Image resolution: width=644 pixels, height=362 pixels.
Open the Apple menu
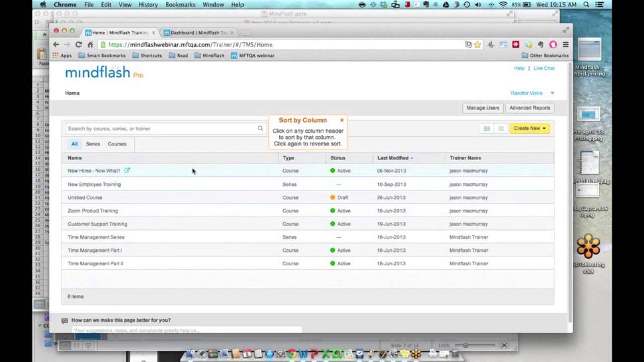(43, 5)
